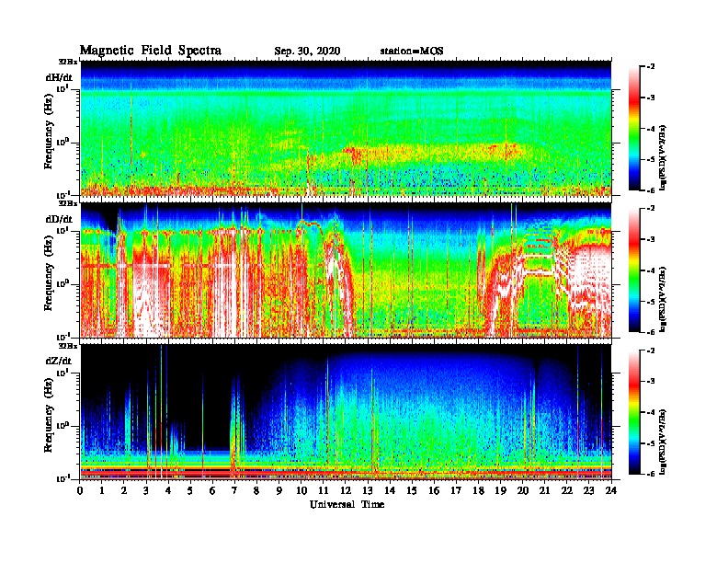Click hour "13" on the Universal Time axis
The width and height of the screenshot is (728, 563).
pos(368,490)
